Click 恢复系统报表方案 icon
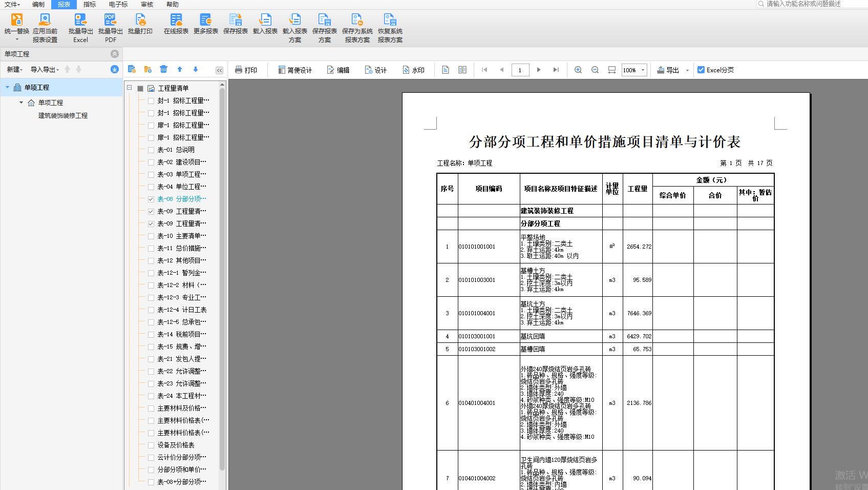Screen dimensions: 868x490 [x=390, y=19]
